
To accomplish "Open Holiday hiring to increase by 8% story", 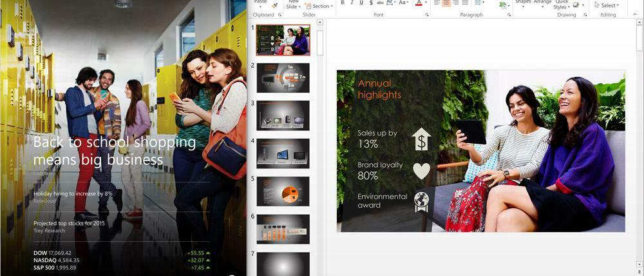I will pos(73,193).
